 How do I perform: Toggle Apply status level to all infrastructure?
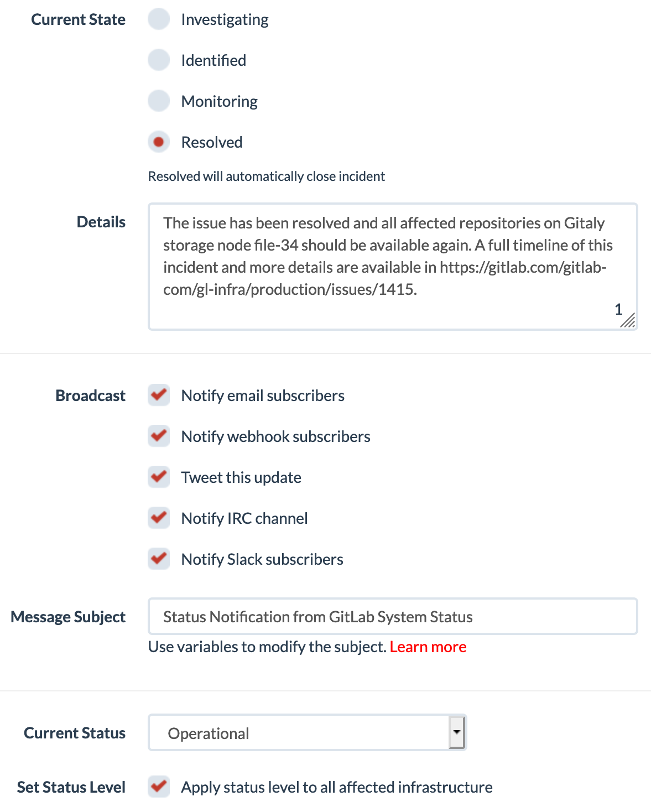(x=159, y=787)
